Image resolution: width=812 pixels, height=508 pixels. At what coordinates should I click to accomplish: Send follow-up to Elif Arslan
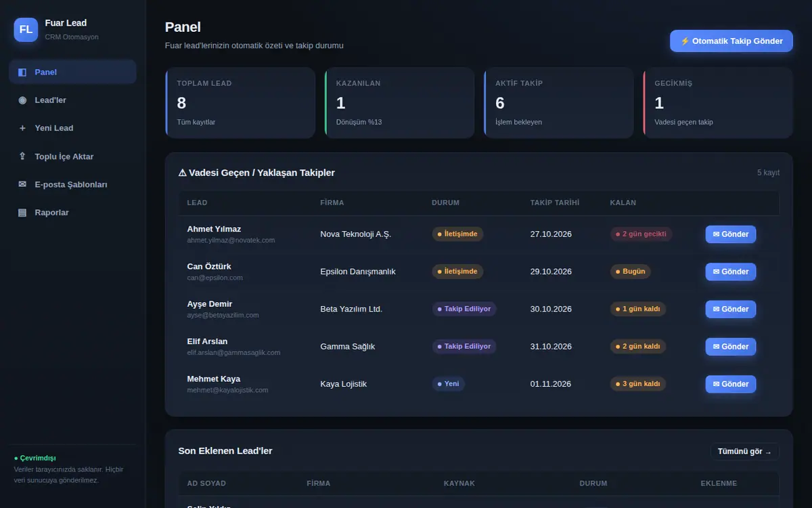click(731, 347)
